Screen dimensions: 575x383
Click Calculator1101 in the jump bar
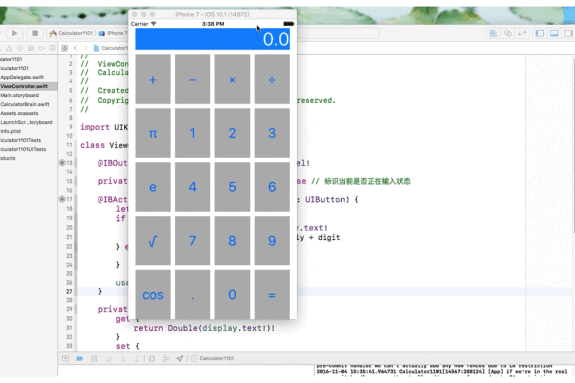click(x=111, y=48)
